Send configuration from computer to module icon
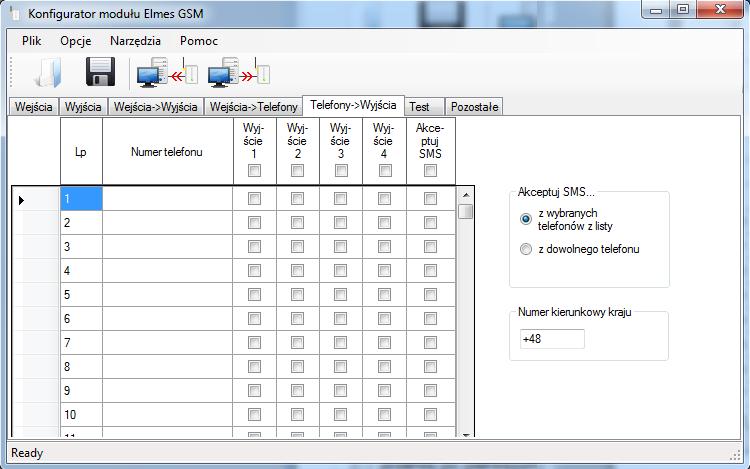 (x=239, y=72)
